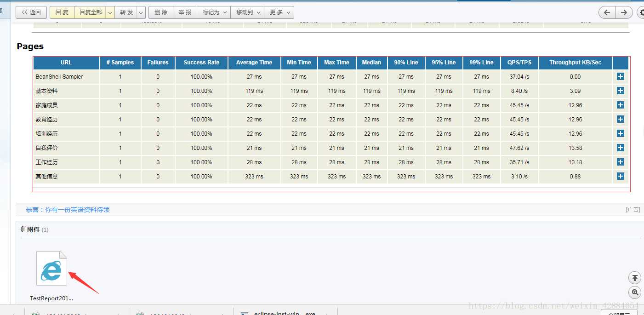Expand the 工作经历 row plus icon
This screenshot has height=315, width=644.
coord(620,162)
